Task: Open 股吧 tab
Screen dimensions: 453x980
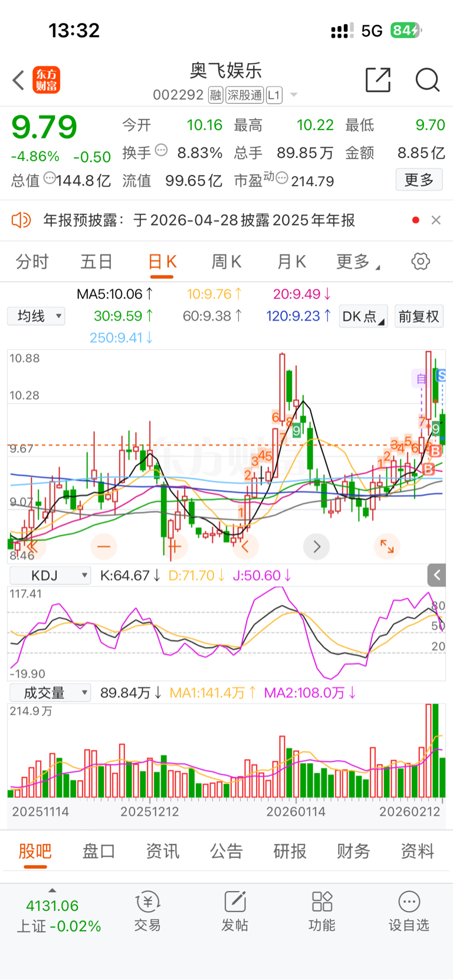Action: (35, 851)
